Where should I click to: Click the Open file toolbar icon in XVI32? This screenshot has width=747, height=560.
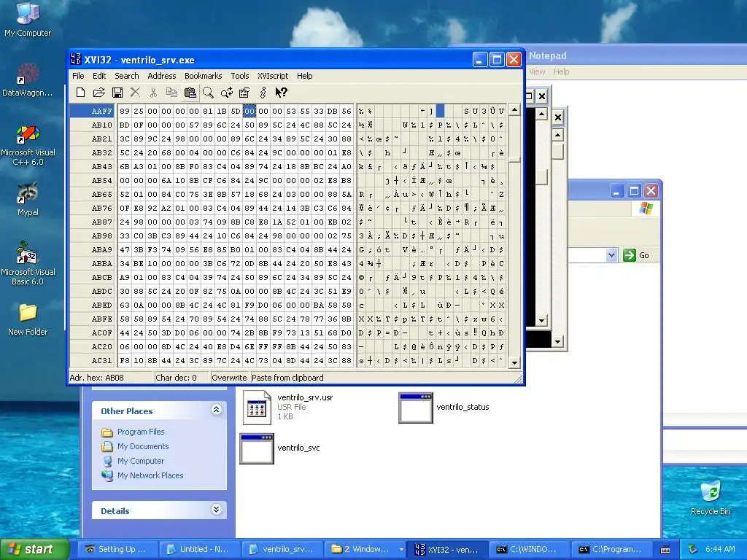98,93
